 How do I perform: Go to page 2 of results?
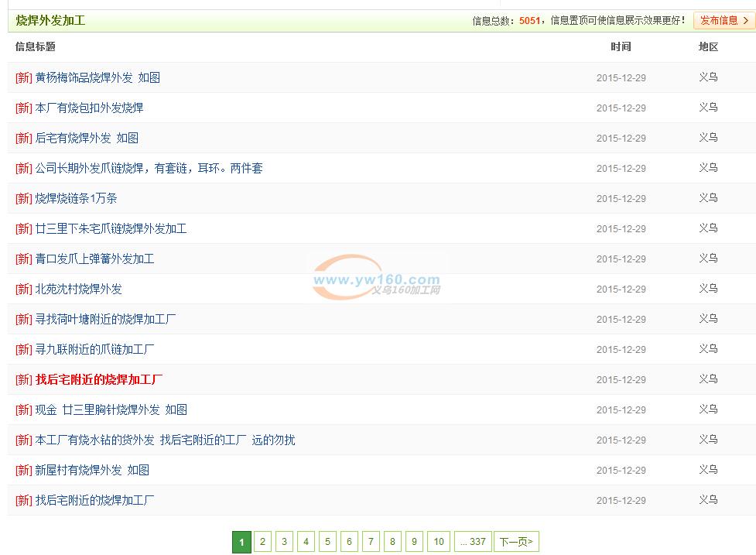[263, 542]
